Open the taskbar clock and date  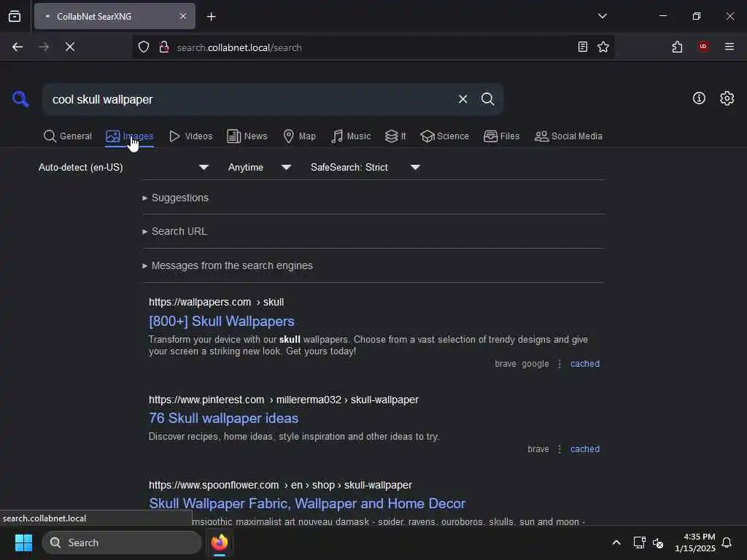pyautogui.click(x=694, y=542)
